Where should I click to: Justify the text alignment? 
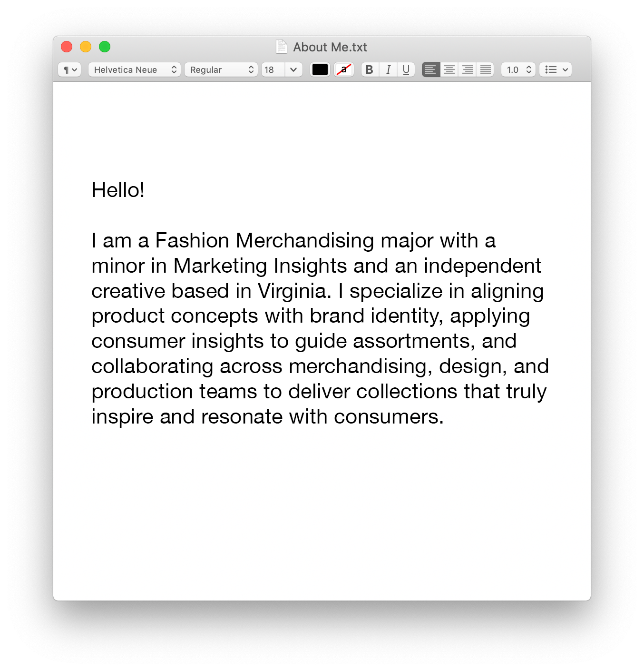[x=485, y=69]
